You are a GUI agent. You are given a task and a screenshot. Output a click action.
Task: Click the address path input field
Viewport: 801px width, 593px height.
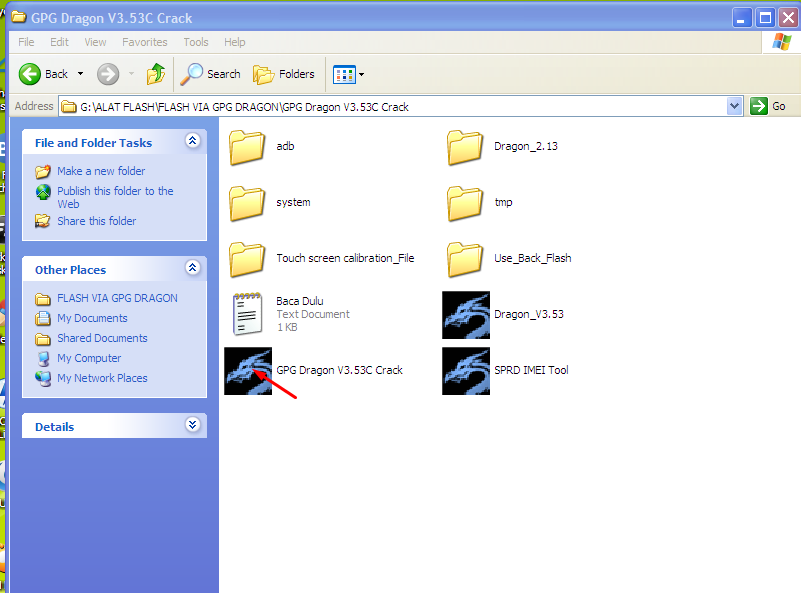(x=400, y=106)
